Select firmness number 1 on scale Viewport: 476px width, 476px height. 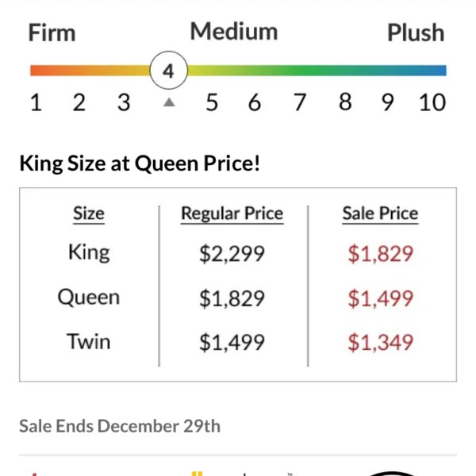coord(36,102)
